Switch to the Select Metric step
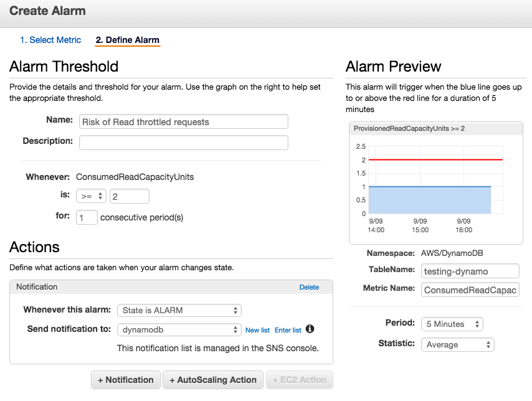The height and width of the screenshot is (401, 532). click(x=50, y=40)
